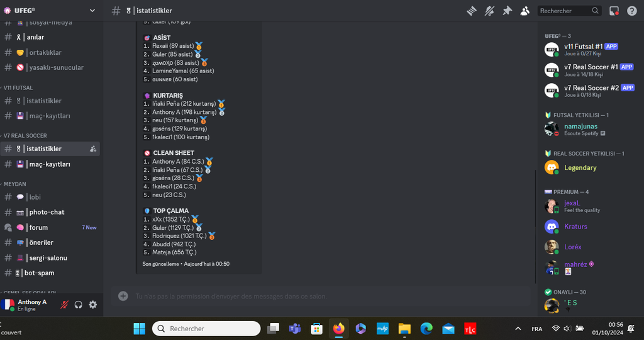Open Legendary member profile

click(590, 167)
